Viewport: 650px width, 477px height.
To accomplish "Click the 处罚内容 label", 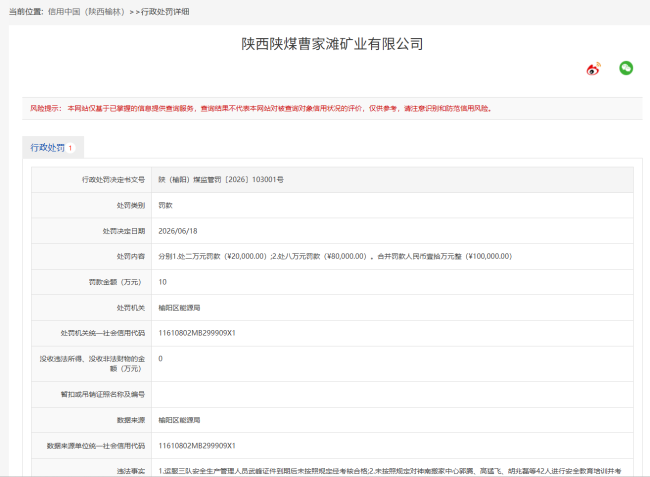I will [131, 256].
